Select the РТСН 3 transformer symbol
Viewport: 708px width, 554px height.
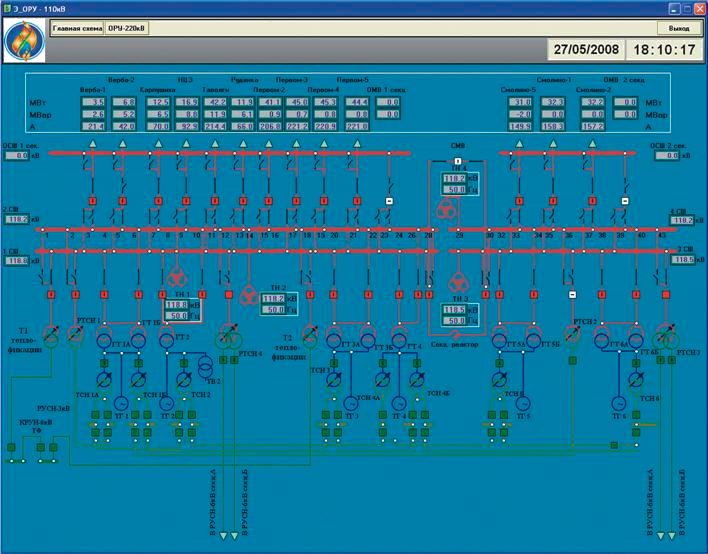665,337
